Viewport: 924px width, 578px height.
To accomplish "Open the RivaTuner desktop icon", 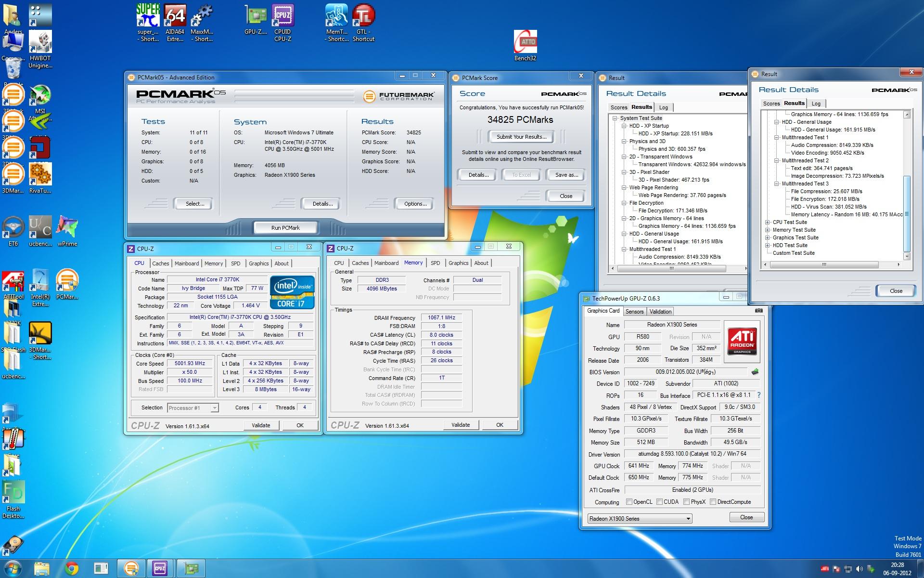I will coord(40,178).
